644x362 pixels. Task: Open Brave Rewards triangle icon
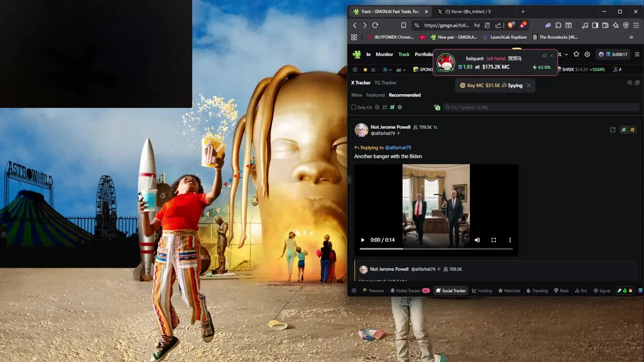coord(523,25)
